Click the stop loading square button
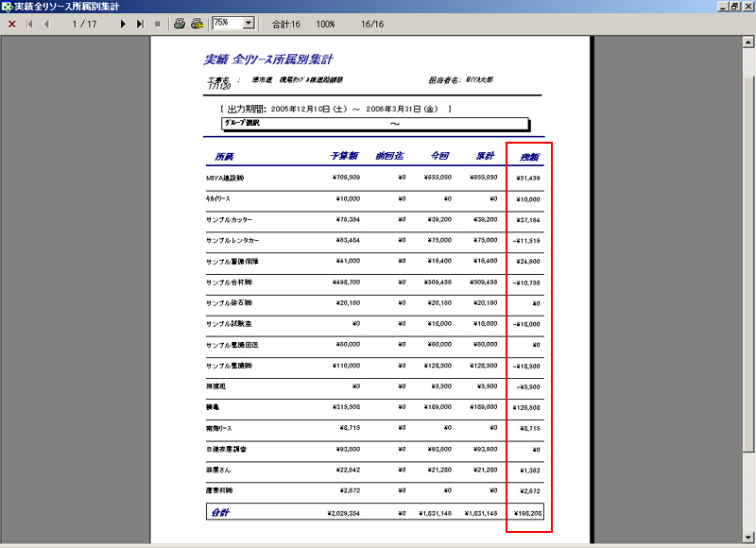 157,25
